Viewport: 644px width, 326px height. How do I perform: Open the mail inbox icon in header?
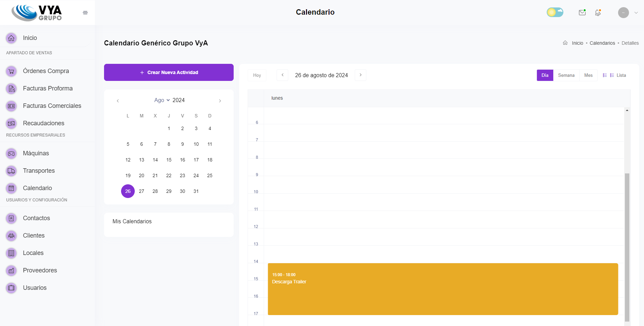click(582, 12)
